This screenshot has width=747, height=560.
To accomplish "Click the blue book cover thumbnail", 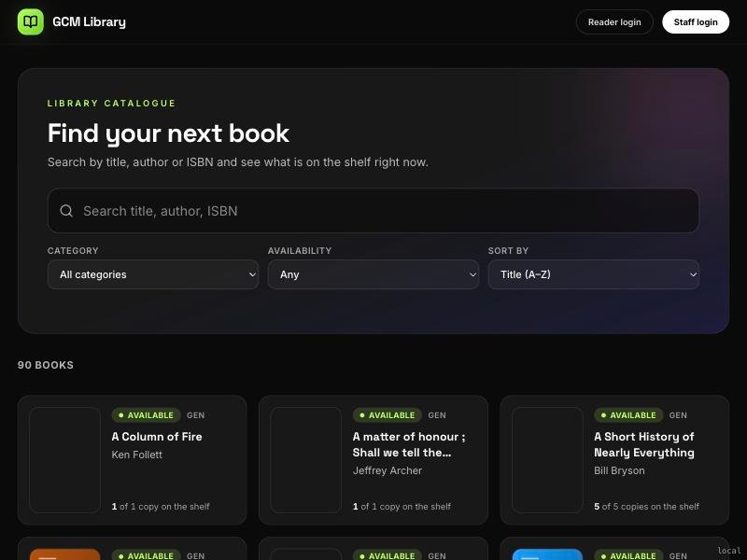I will click(547, 554).
